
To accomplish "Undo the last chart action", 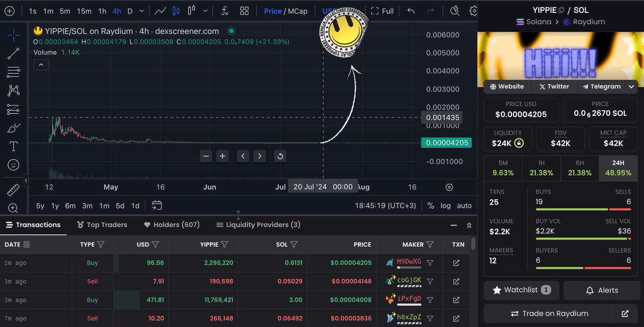I will (411, 11).
